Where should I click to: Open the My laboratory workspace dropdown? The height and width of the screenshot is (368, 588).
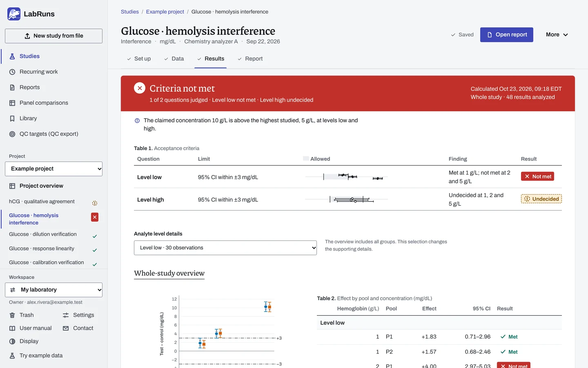pyautogui.click(x=53, y=290)
